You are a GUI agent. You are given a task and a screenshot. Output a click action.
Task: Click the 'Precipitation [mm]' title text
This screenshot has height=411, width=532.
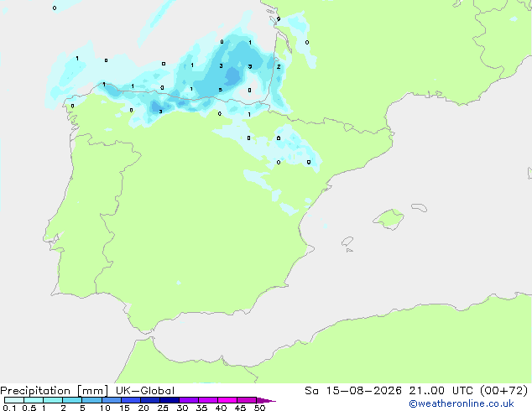click(x=55, y=391)
